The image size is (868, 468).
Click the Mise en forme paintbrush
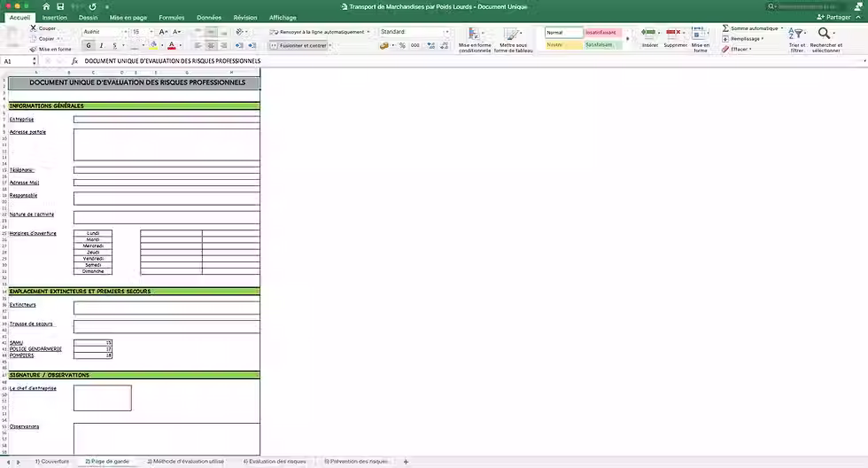tap(50, 50)
